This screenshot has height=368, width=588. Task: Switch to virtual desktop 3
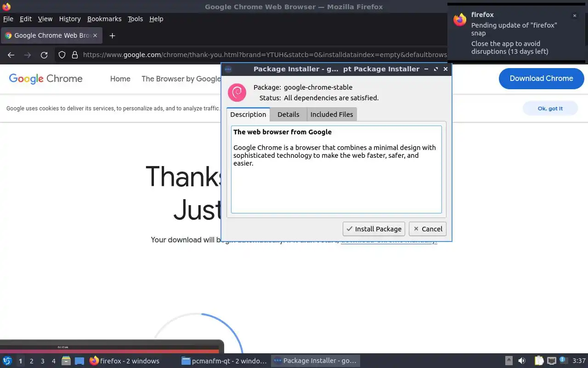(42, 361)
